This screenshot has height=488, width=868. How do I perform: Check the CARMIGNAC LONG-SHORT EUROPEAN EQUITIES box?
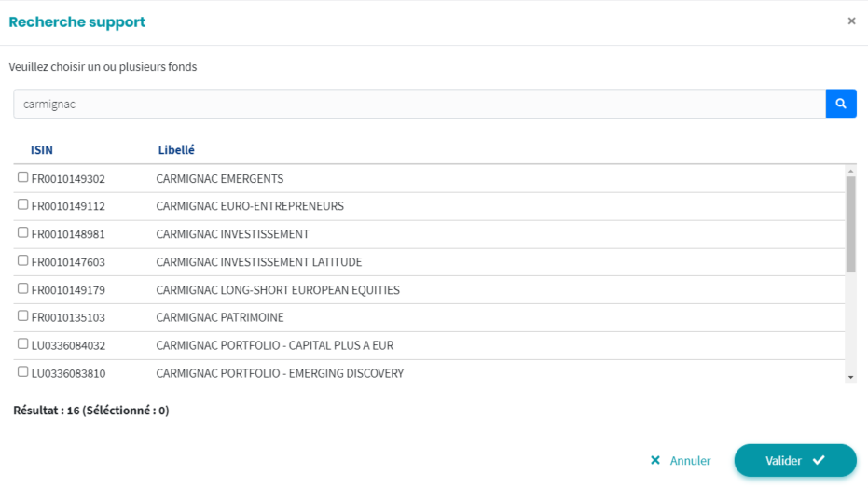coord(23,289)
